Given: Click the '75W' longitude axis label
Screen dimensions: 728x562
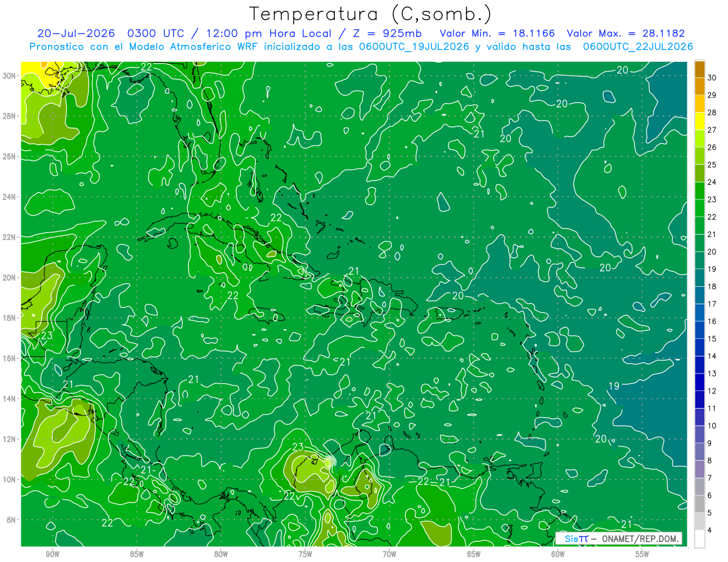Looking at the screenshot, I should (305, 554).
